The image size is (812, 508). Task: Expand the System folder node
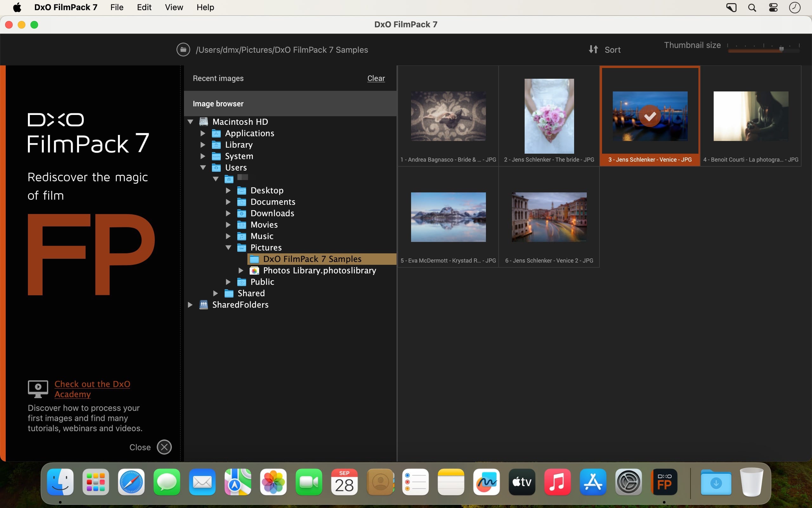(x=203, y=156)
